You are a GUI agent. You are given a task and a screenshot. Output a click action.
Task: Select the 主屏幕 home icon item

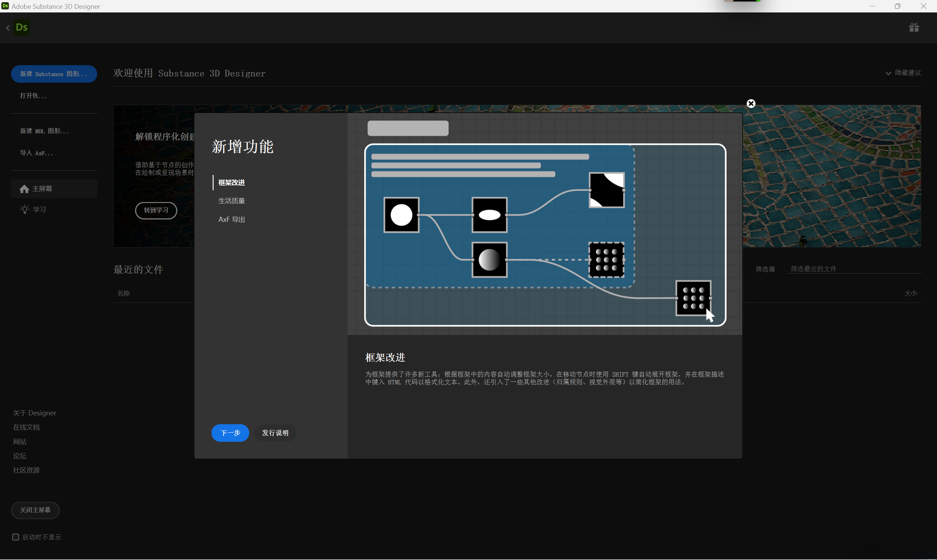25,188
